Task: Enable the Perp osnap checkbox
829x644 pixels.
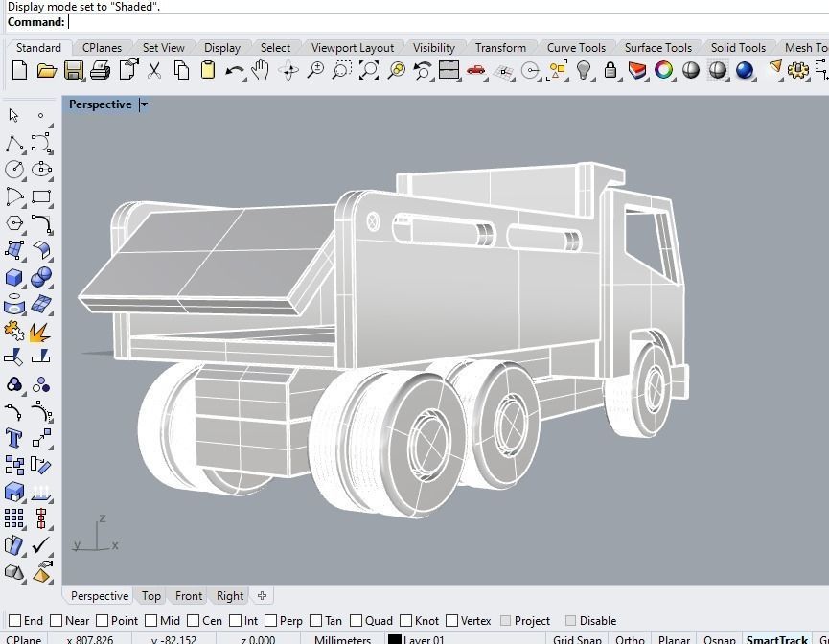Action: coord(270,620)
